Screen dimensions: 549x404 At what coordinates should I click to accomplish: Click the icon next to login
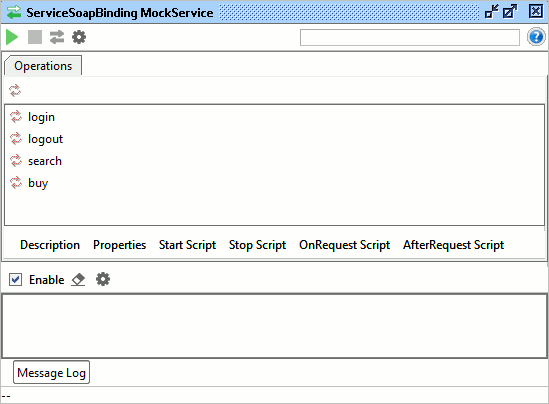click(16, 117)
